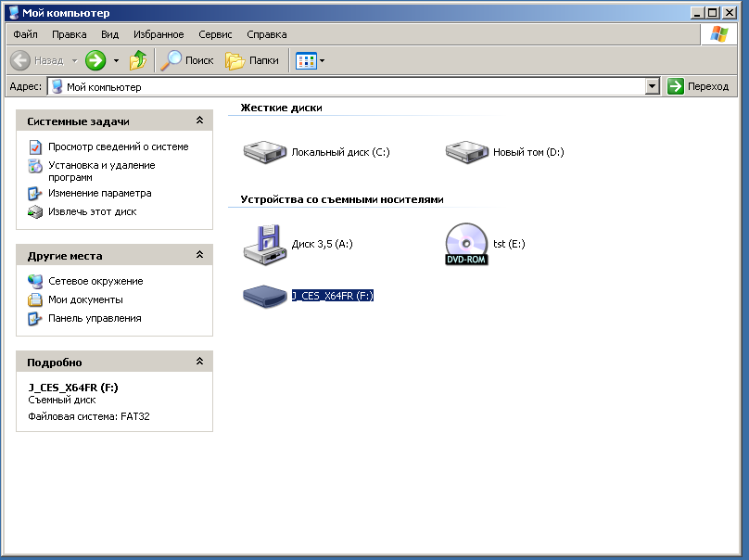Screen dimensions: 749x560
Task: Click the Извлечь этот диск link
Action: point(92,211)
